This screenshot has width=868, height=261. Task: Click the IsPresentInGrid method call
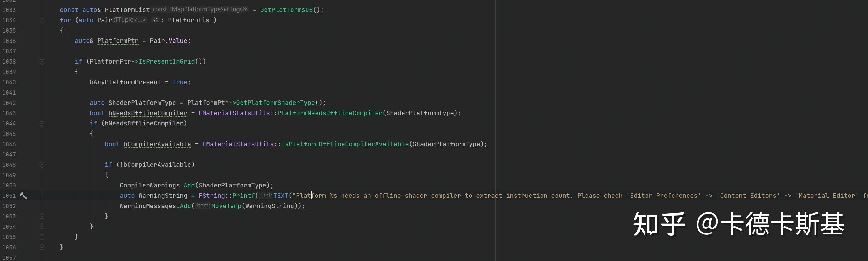pyautogui.click(x=167, y=61)
